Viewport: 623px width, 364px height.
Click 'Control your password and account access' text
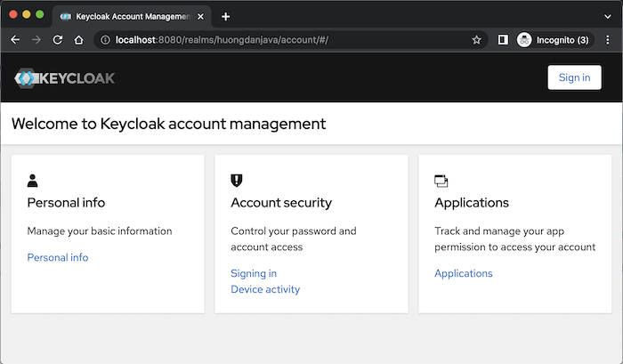[294, 239]
